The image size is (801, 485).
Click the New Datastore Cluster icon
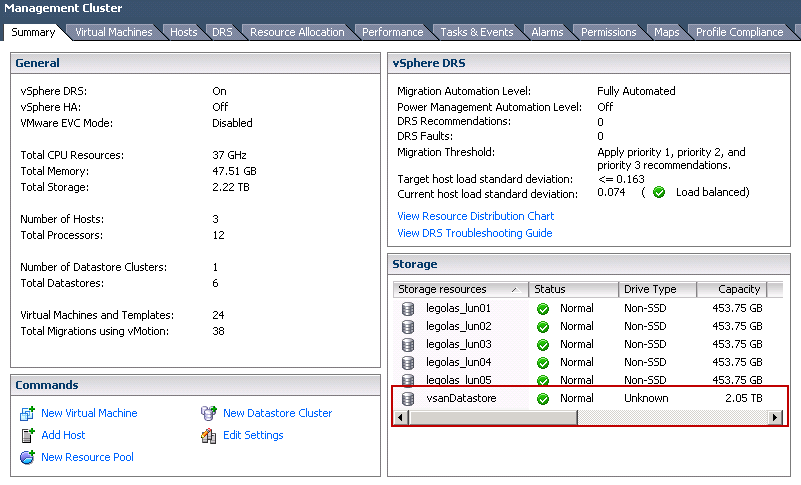pyautogui.click(x=209, y=413)
